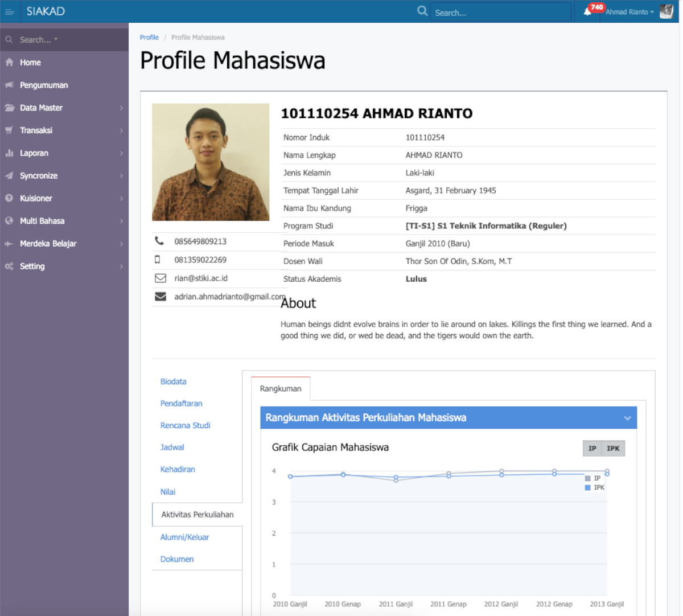Click the top bar search input field

(501, 13)
